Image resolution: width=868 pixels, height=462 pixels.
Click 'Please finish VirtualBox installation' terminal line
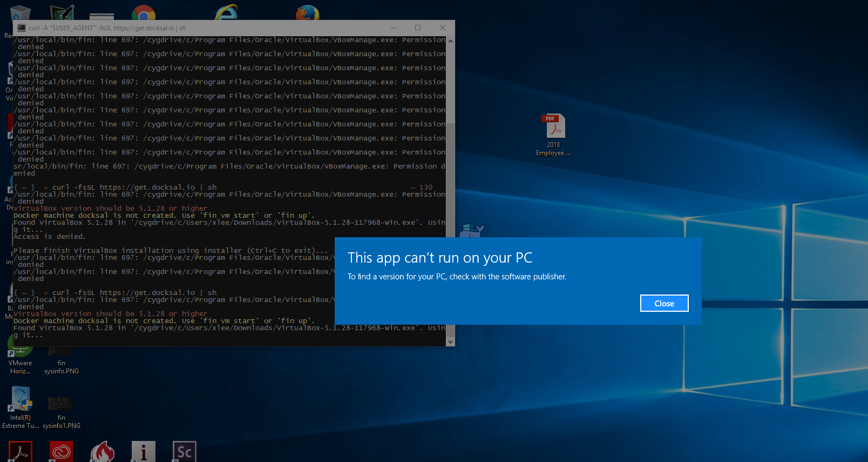point(171,250)
